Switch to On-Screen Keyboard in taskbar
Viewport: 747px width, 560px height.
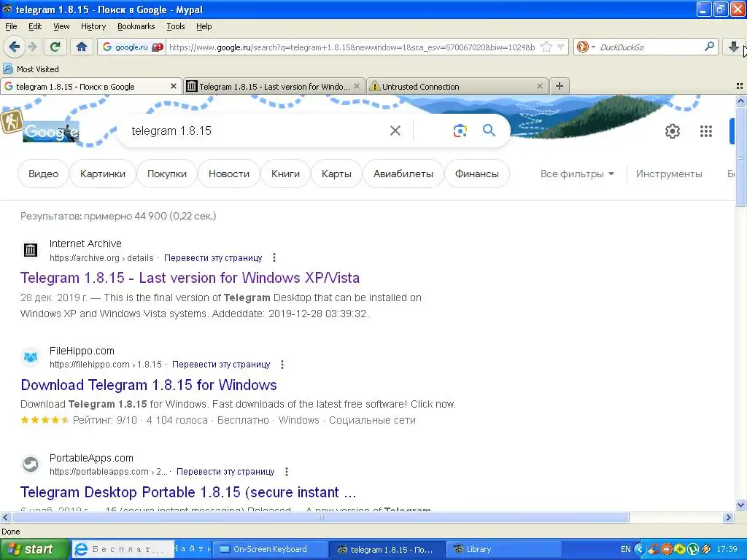pos(270,549)
